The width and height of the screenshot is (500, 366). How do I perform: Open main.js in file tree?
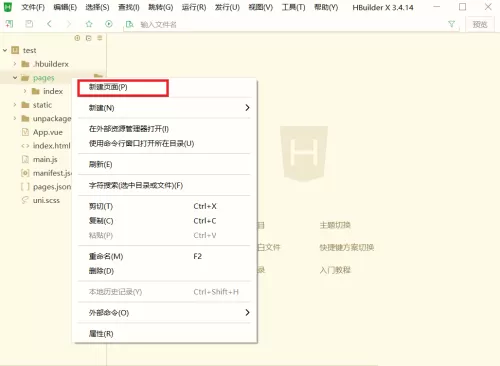pos(45,160)
